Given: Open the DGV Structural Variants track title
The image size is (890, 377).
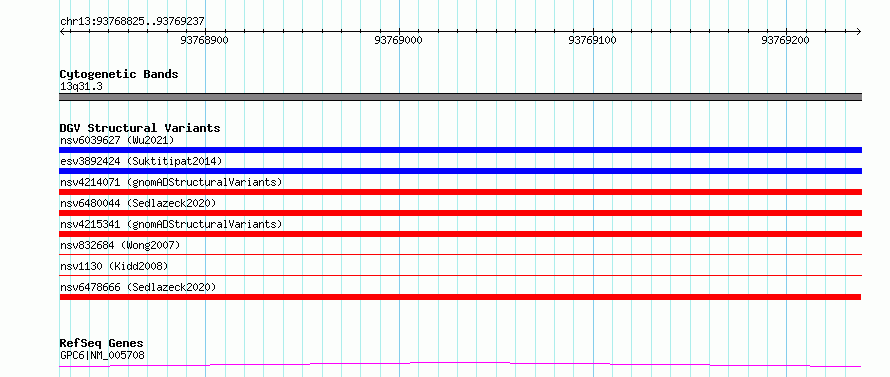Looking at the screenshot, I should [140, 128].
